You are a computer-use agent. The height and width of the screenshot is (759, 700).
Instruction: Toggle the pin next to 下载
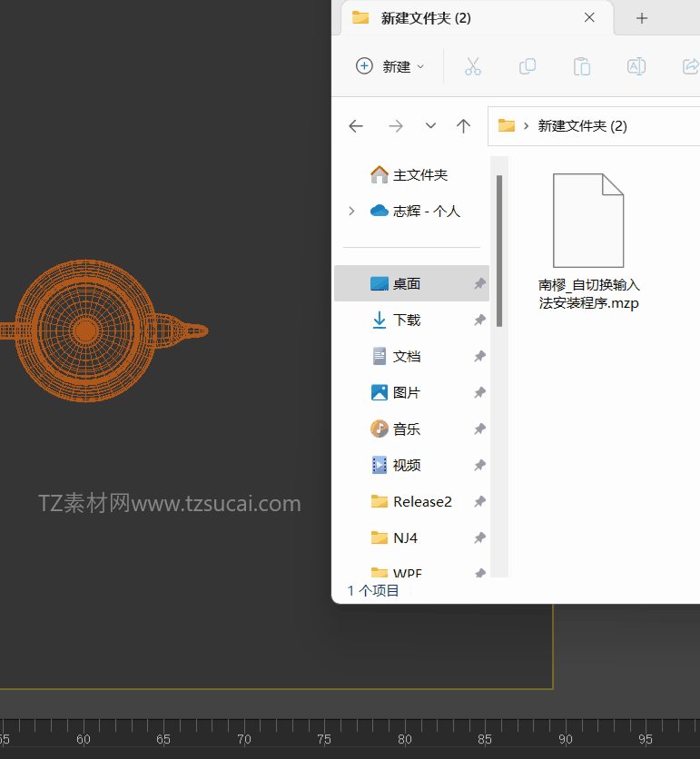click(479, 320)
